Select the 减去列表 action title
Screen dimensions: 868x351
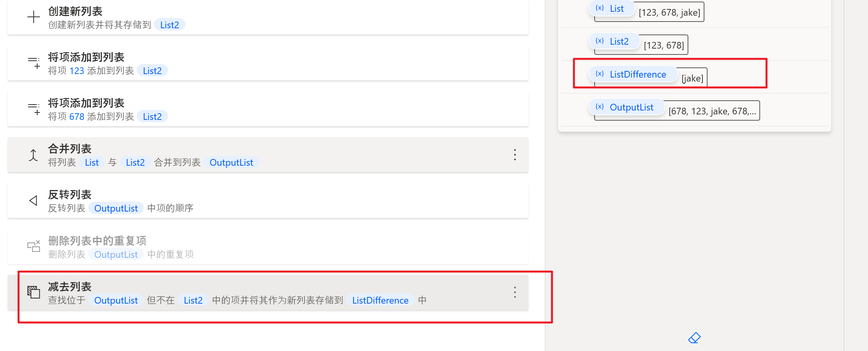(x=70, y=287)
